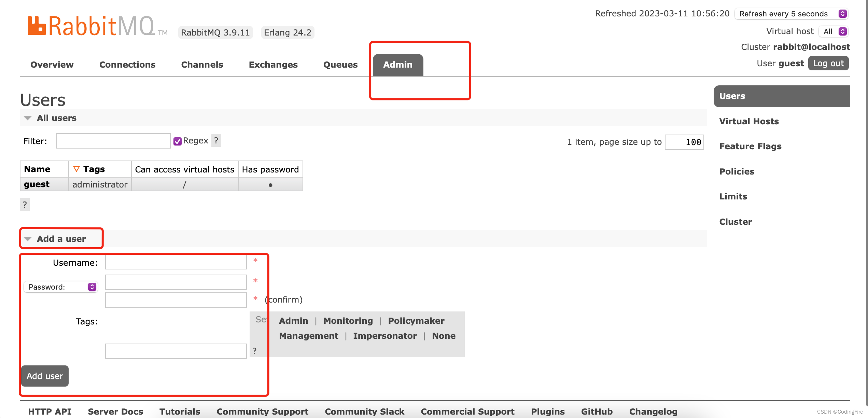Open Cluster in the sidebar
The width and height of the screenshot is (868, 418).
coord(736,222)
